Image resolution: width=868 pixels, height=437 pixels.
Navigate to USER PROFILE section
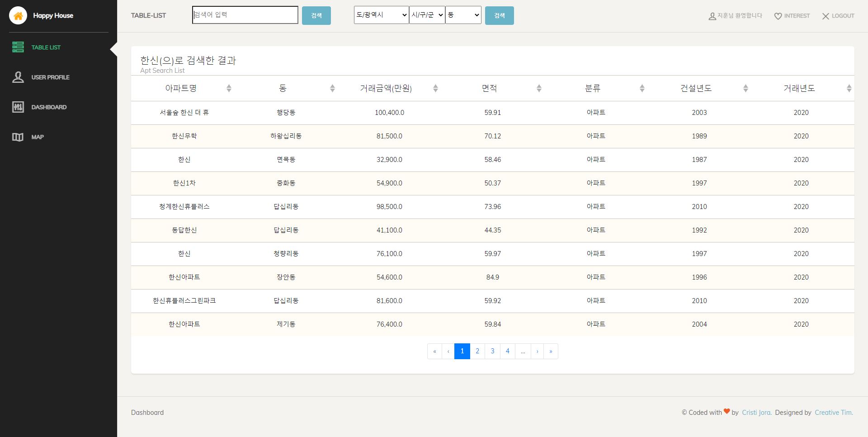coord(18,77)
